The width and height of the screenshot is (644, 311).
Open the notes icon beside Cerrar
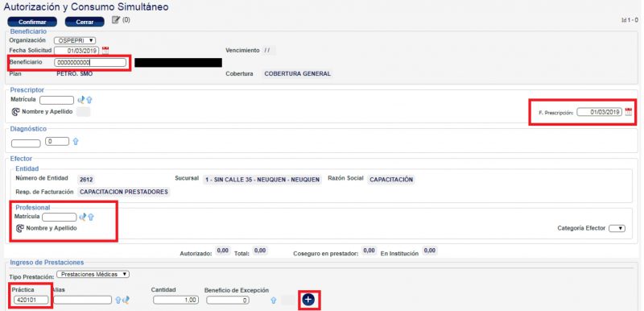click(x=116, y=19)
